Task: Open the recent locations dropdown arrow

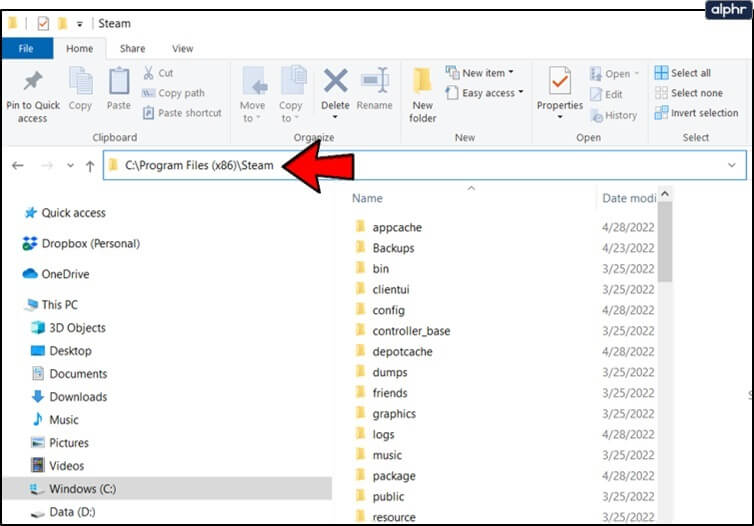Action: click(70, 166)
